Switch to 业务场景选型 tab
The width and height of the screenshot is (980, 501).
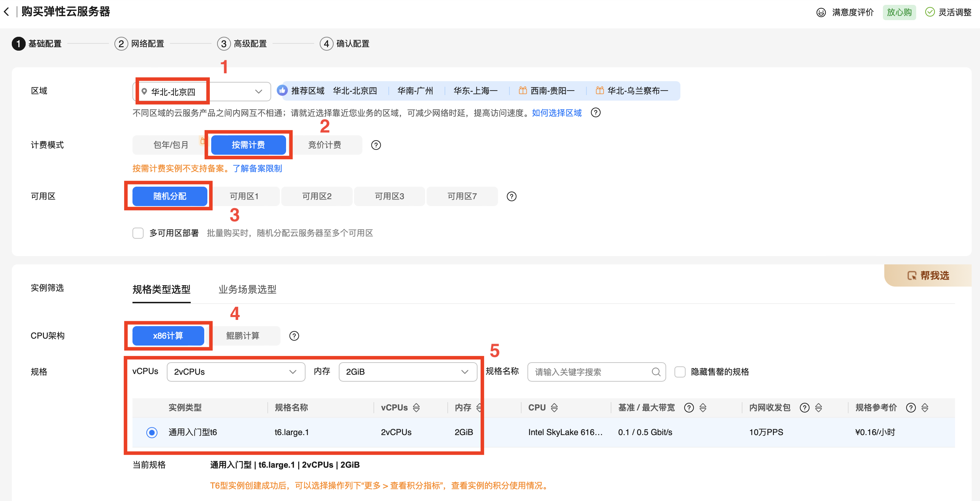(247, 289)
